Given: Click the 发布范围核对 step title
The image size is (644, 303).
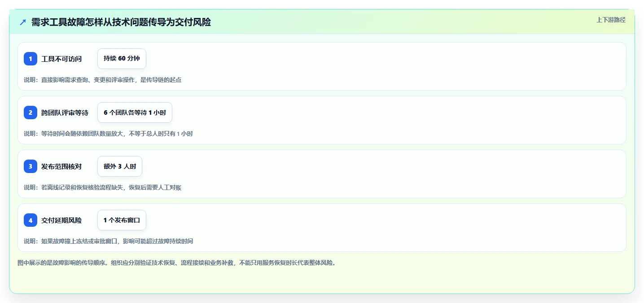Looking at the screenshot, I should (x=61, y=166).
